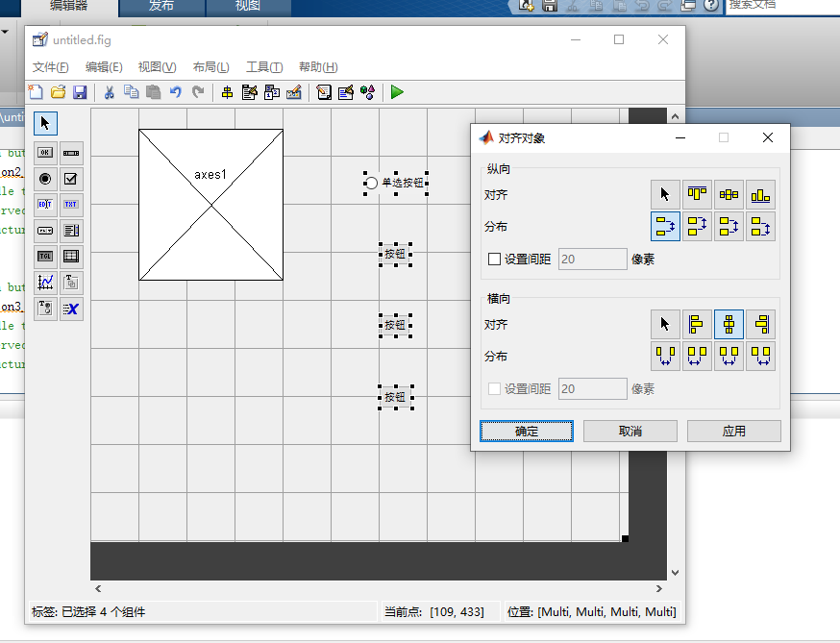The image size is (840, 643).
Task: Click the horizontal spacing pixel field
Action: (x=592, y=389)
